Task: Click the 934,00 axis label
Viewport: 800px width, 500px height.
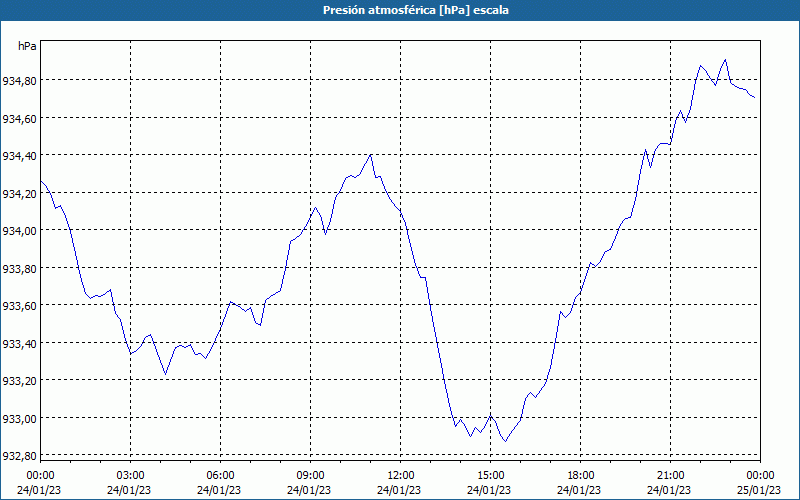Action: coord(19,231)
